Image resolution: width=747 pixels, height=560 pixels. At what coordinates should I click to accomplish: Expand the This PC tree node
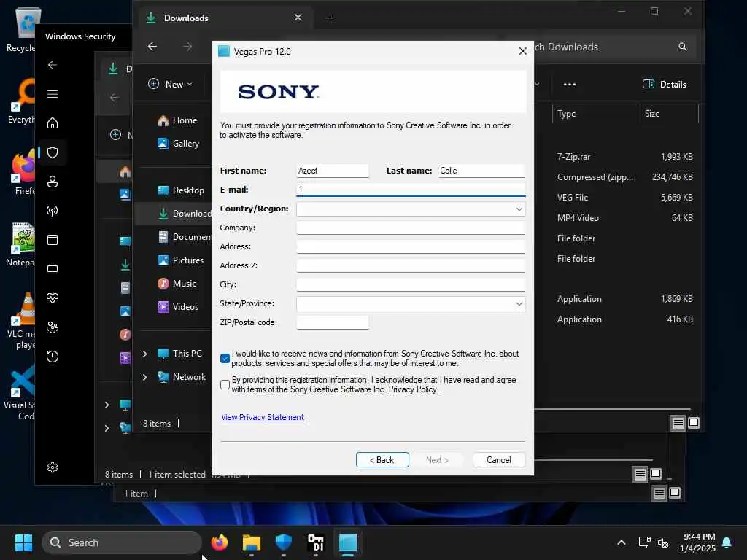[145, 354]
